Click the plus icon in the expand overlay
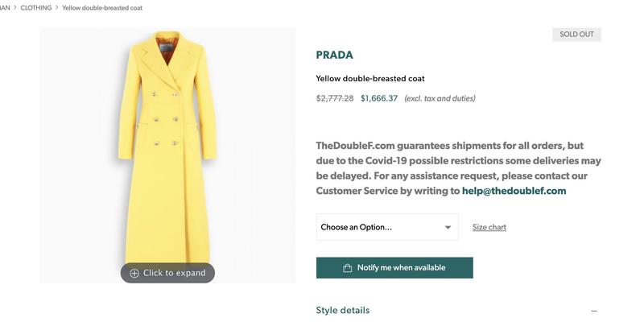Image resolution: width=644 pixels, height=322 pixels. pyautogui.click(x=134, y=273)
